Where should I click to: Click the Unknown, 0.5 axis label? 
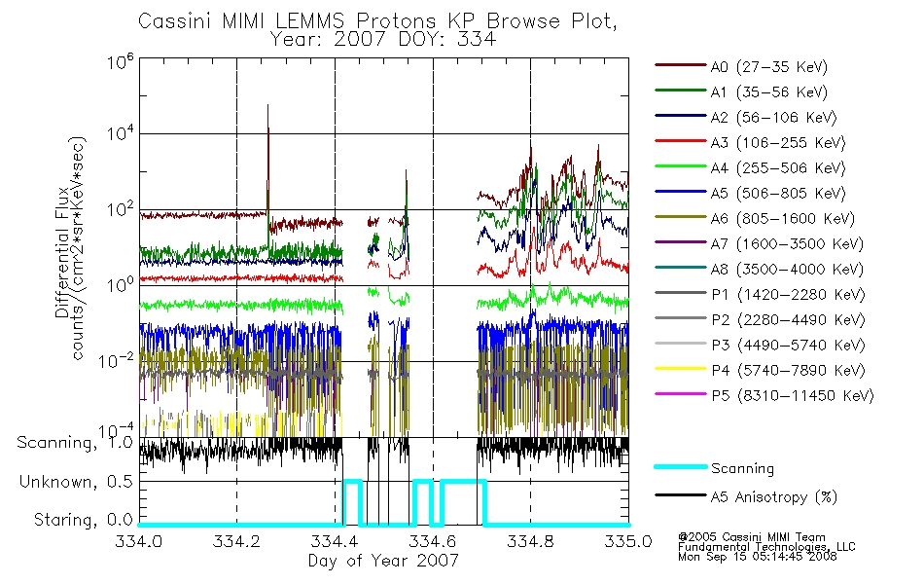pos(77,482)
